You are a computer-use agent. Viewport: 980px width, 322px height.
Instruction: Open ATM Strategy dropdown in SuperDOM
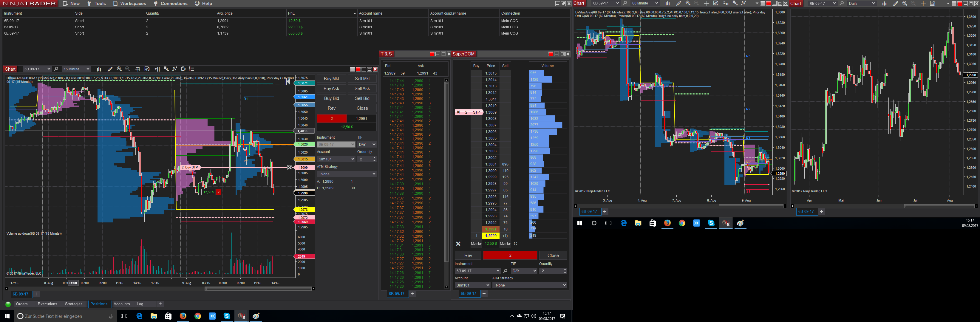(530, 285)
